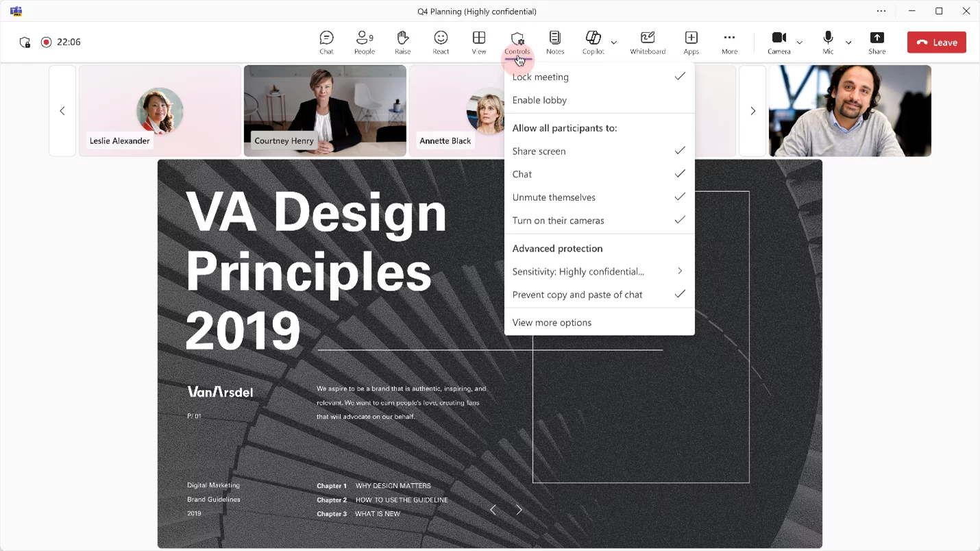Open the People participants list

tap(364, 42)
